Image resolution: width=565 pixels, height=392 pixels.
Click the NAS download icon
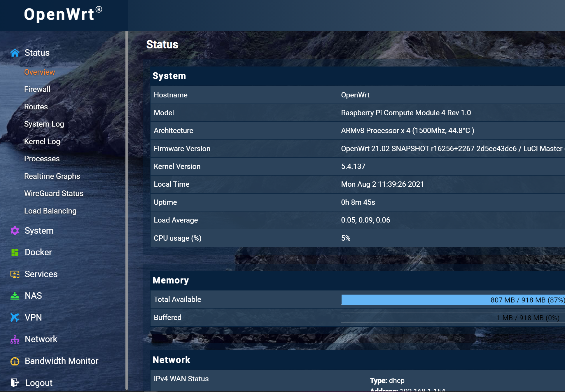coord(15,296)
